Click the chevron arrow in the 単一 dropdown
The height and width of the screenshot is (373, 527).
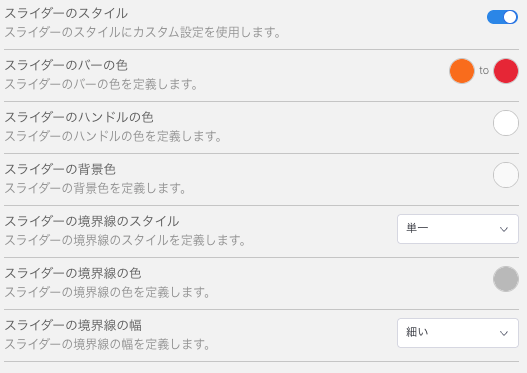click(503, 230)
